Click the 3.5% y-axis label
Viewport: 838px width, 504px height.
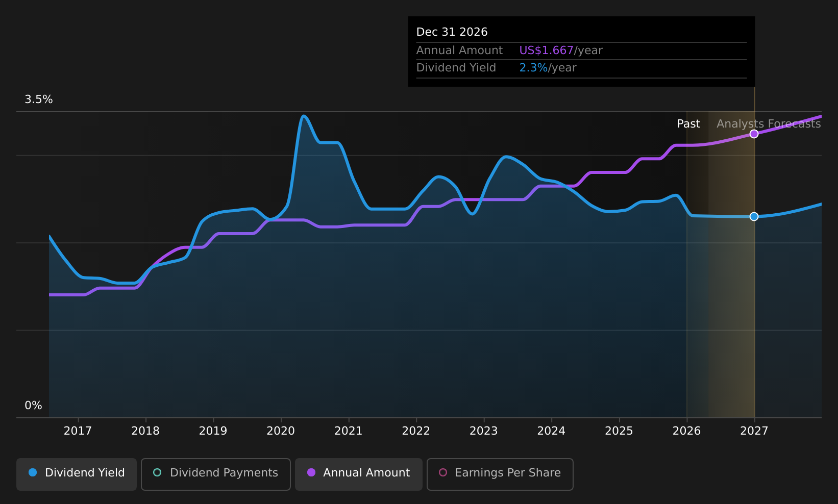(x=39, y=99)
